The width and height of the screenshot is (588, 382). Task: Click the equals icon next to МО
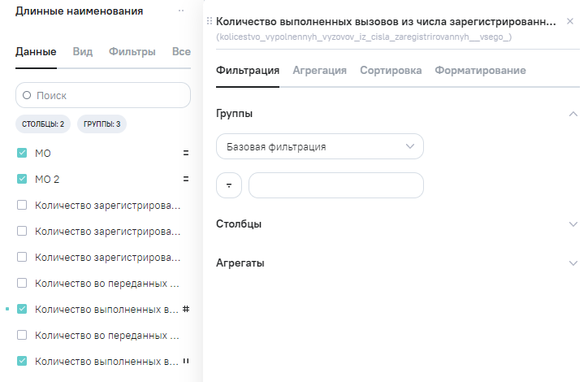[185, 153]
